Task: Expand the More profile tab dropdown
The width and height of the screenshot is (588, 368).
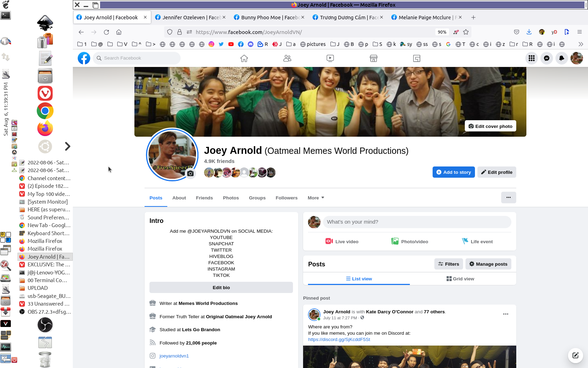Action: [316, 198]
